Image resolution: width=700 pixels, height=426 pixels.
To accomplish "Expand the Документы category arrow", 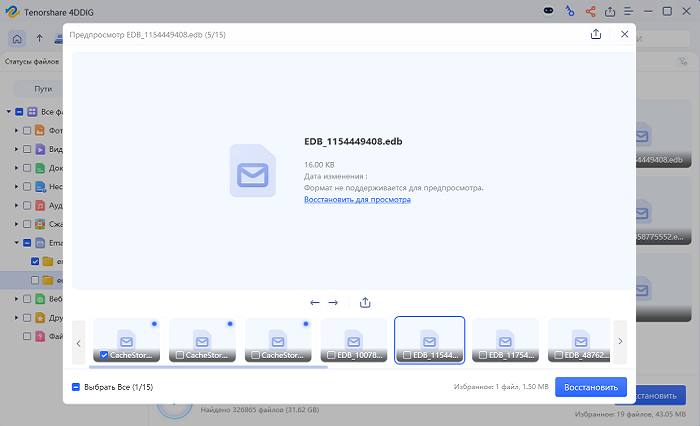I will coord(17,168).
